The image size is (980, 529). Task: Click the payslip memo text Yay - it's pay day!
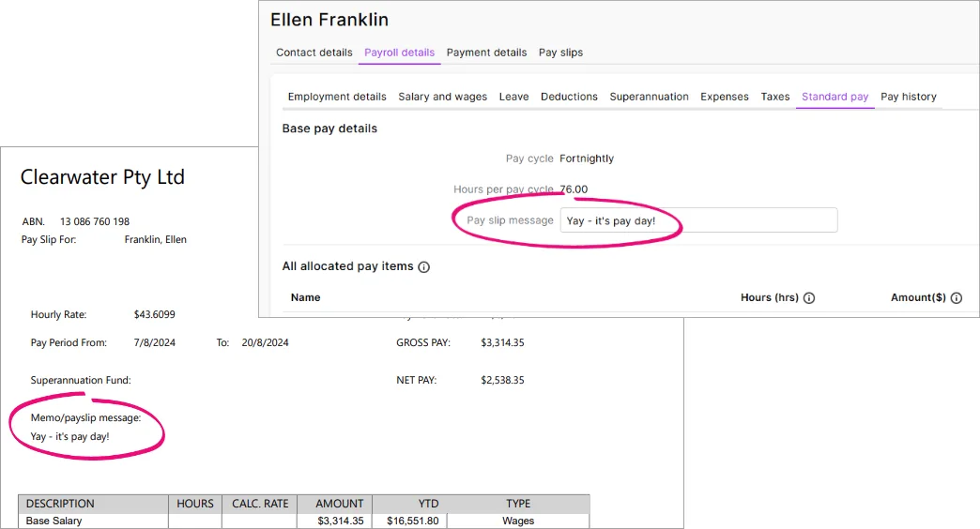click(70, 436)
